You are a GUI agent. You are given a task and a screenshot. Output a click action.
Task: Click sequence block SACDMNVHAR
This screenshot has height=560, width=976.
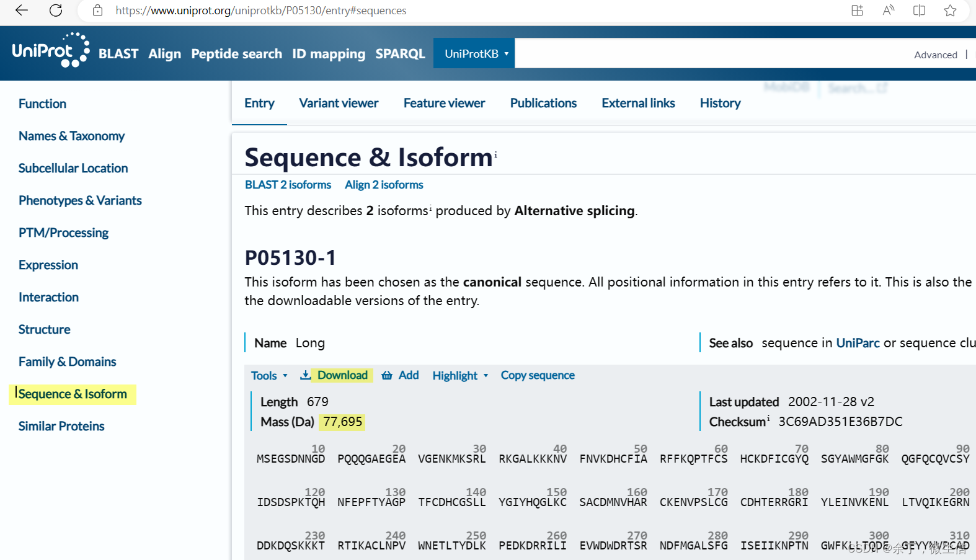[x=613, y=502]
